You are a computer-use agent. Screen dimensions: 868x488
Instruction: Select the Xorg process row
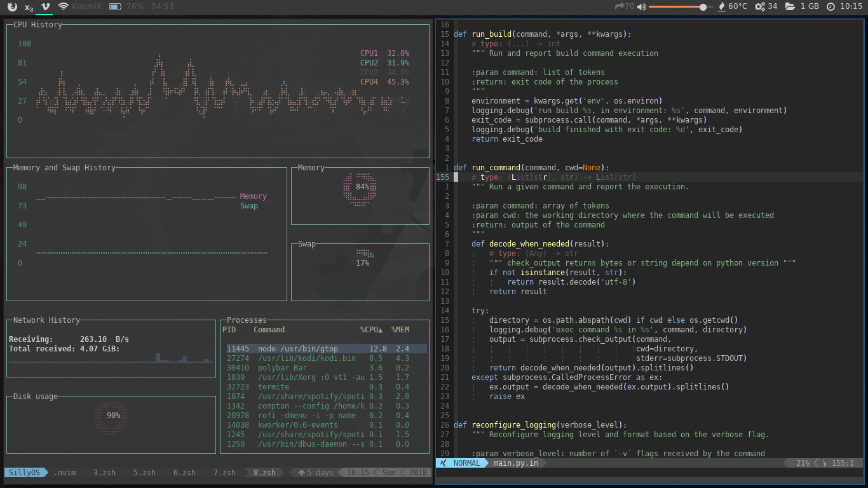(x=327, y=377)
